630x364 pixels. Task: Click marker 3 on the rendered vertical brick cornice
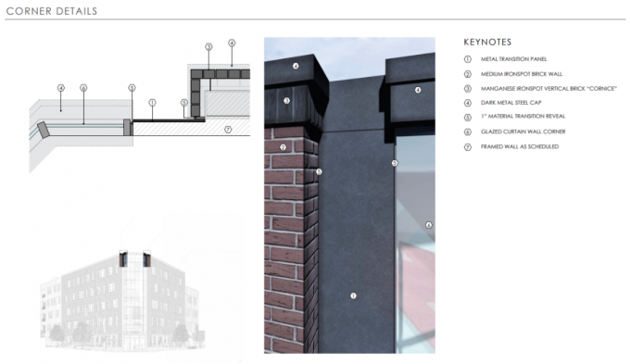pyautogui.click(x=286, y=100)
